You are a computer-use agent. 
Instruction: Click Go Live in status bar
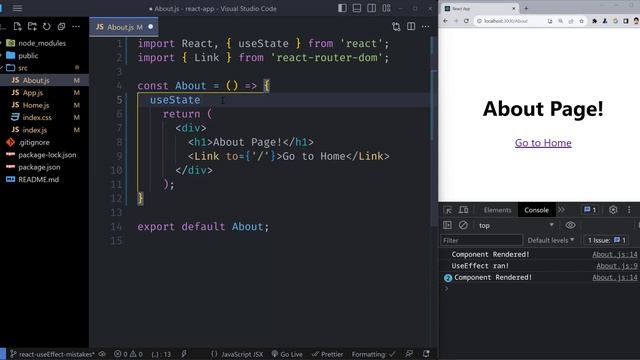click(287, 354)
